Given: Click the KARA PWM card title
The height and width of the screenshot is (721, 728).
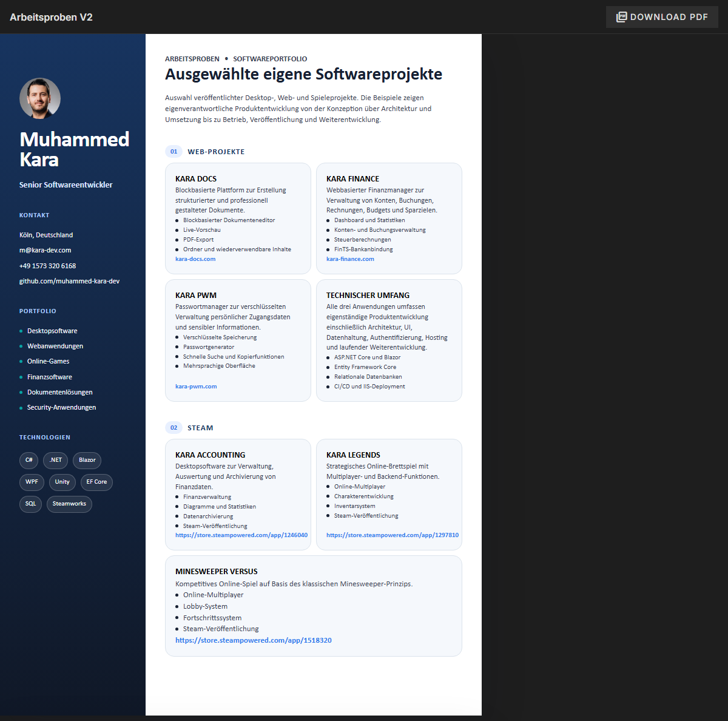Looking at the screenshot, I should [196, 296].
